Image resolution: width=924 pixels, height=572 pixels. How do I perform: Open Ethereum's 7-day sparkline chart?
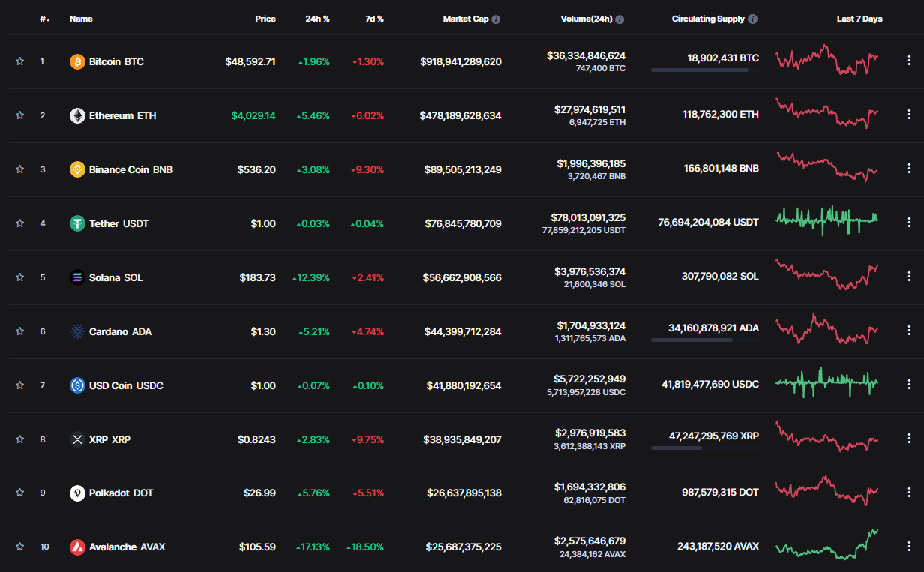[826, 113]
